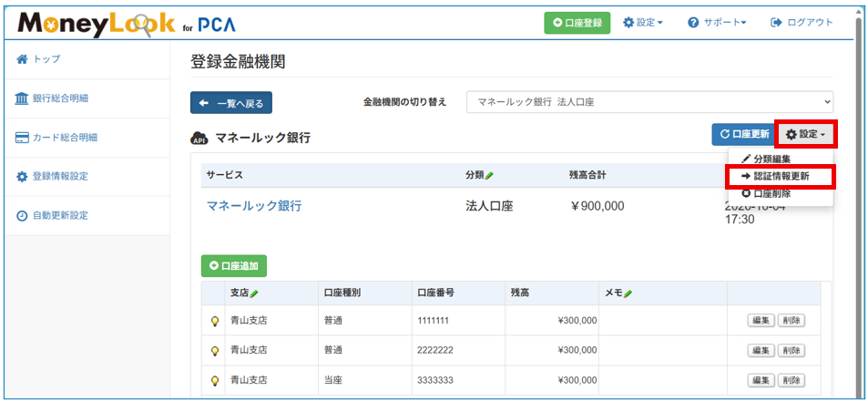
Task: Click the blue 口座更新 button
Action: click(744, 134)
